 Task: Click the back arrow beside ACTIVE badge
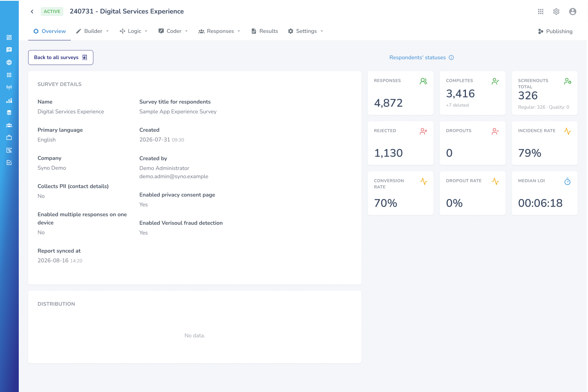[32, 12]
